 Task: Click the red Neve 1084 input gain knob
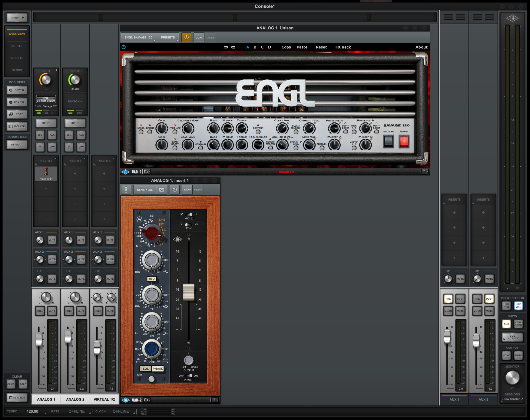click(152, 233)
